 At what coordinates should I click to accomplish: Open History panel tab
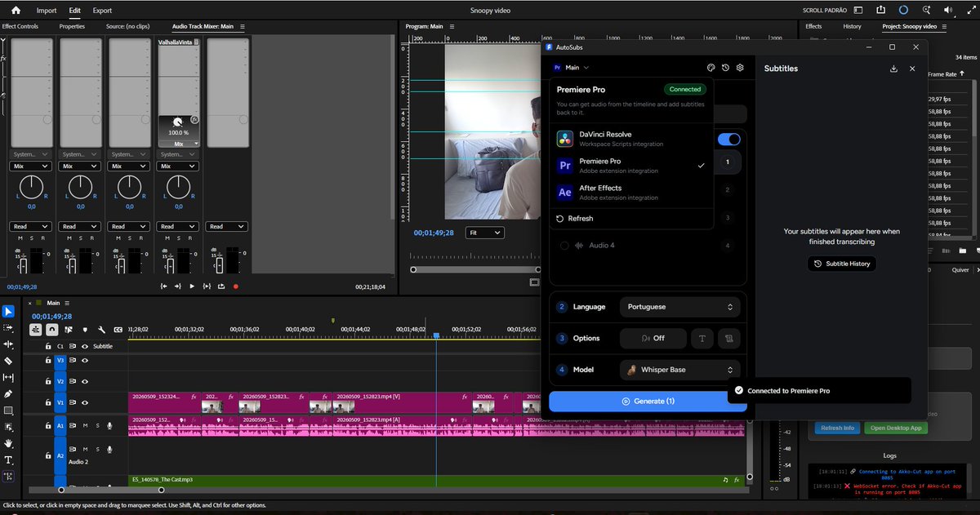(x=852, y=26)
